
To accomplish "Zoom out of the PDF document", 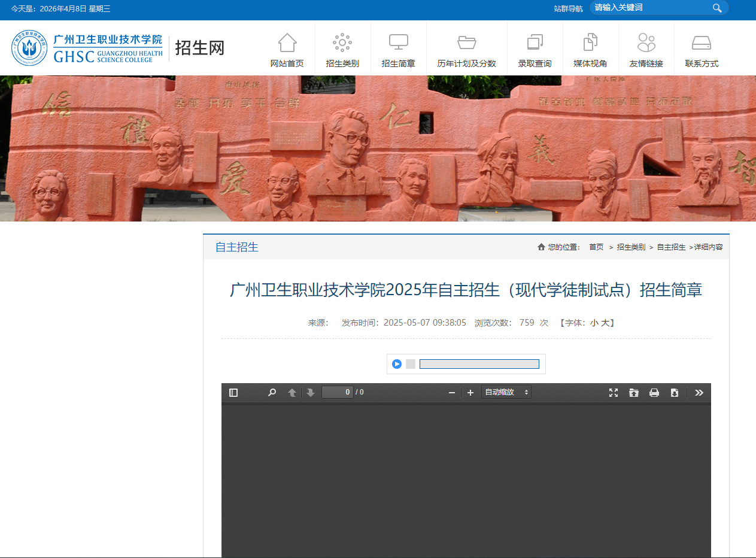I will (452, 392).
